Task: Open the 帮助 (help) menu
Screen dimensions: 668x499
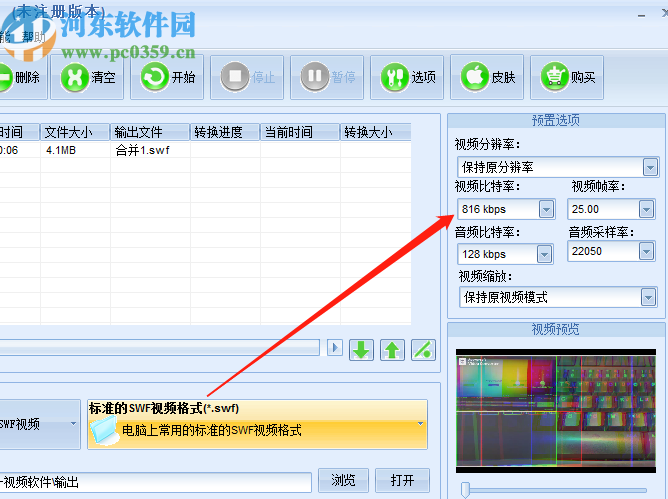Action: coord(34,37)
